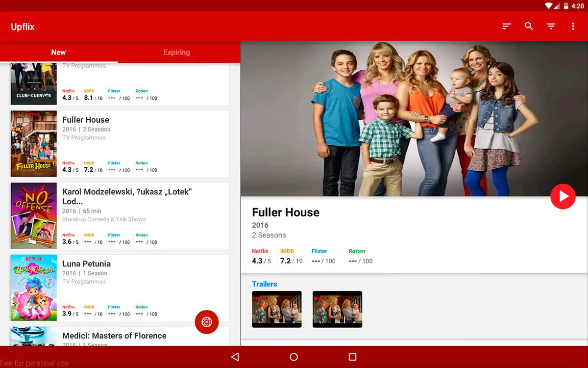The height and width of the screenshot is (368, 588).
Task: Tap '2 Seasons' text in detail panel
Action: (269, 235)
